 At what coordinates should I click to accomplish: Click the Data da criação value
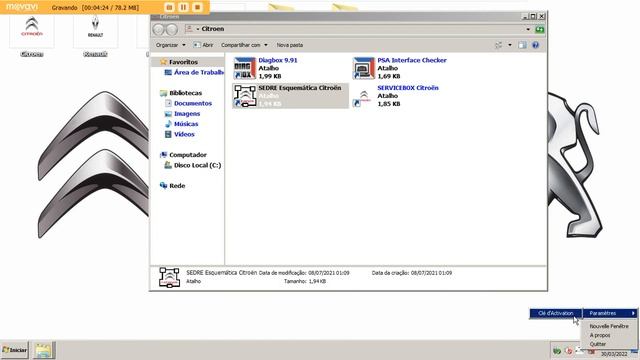(x=431, y=273)
